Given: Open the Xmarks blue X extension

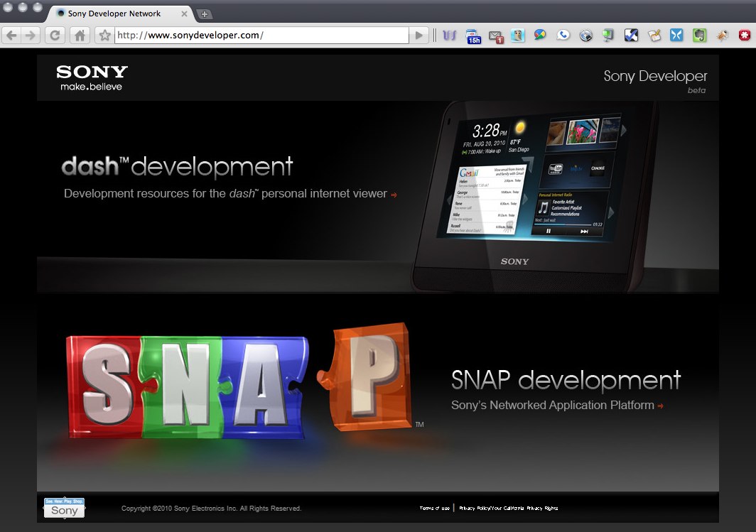Looking at the screenshot, I should [676, 36].
